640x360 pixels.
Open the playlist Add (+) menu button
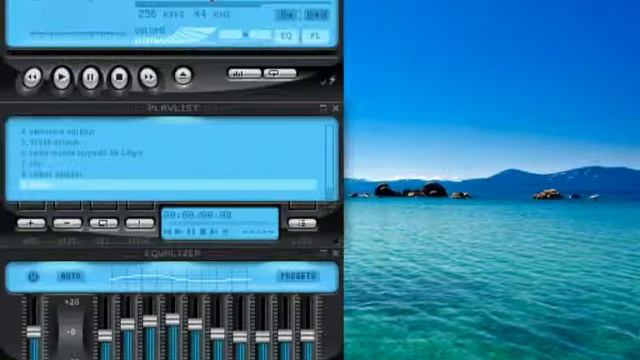[31, 223]
